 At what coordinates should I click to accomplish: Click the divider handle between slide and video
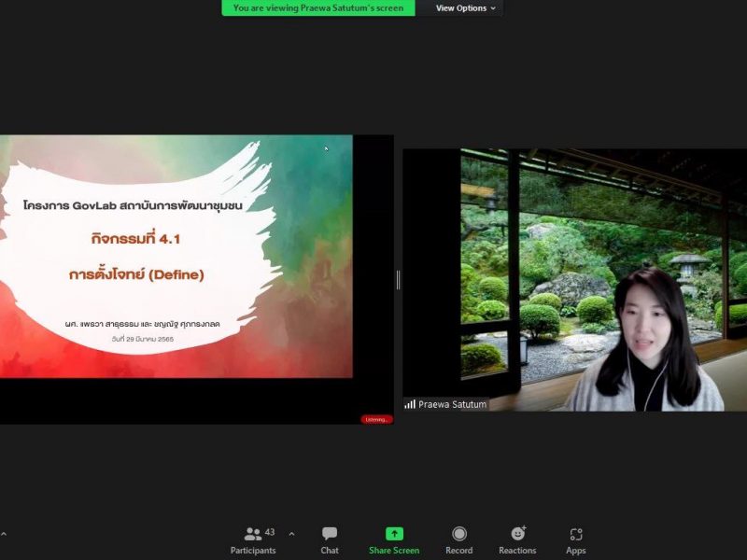399,279
